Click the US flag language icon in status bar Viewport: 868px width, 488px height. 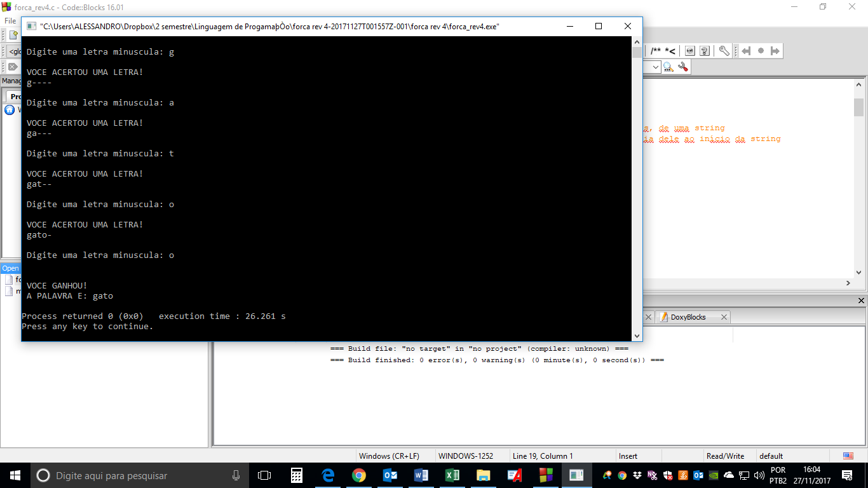(x=848, y=456)
